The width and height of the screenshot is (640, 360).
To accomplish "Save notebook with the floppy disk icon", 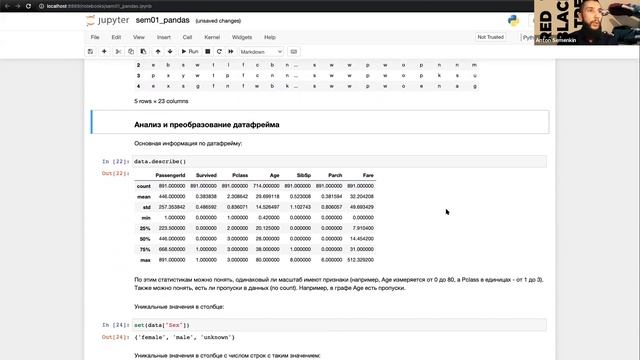I will tap(90, 51).
